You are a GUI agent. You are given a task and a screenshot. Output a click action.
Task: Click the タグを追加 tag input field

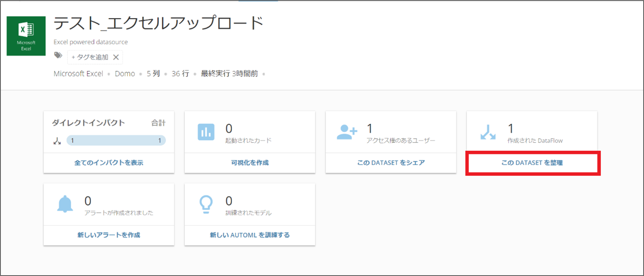point(95,57)
